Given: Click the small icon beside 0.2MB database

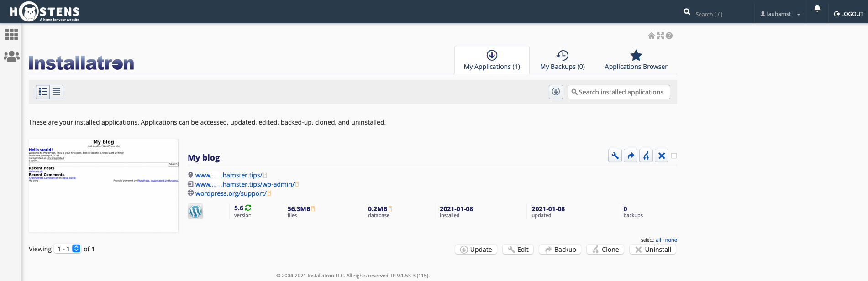Looking at the screenshot, I should [x=390, y=209].
